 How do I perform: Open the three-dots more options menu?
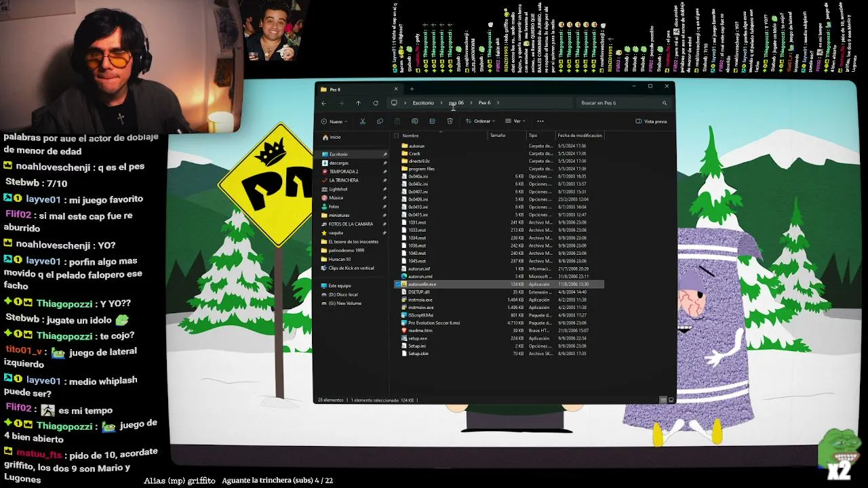[x=540, y=121]
